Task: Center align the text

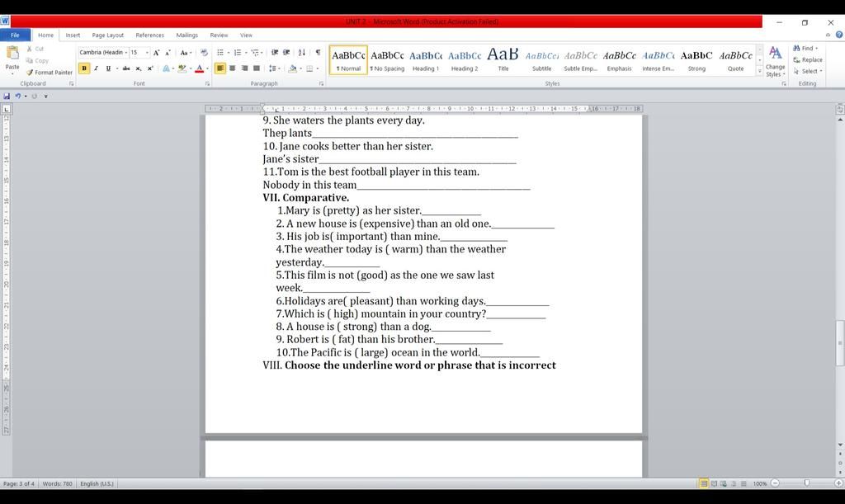Action: (x=232, y=68)
